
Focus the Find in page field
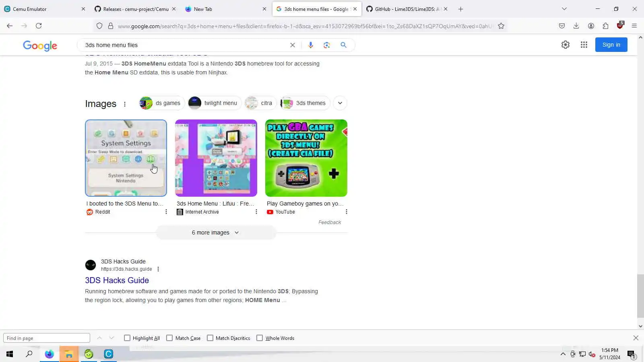[x=47, y=338]
